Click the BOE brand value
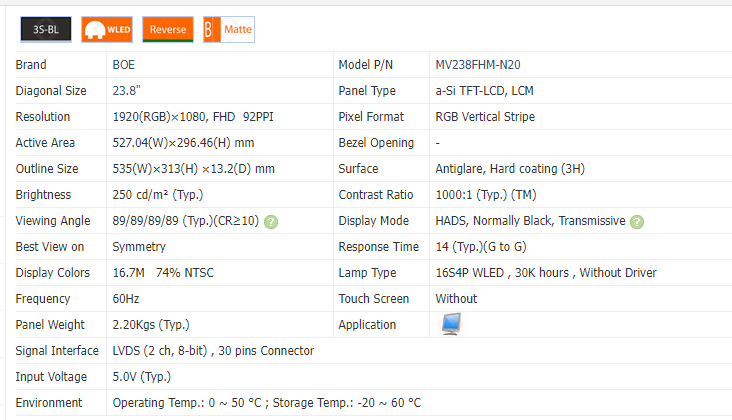This screenshot has height=420, width=732. (x=123, y=65)
